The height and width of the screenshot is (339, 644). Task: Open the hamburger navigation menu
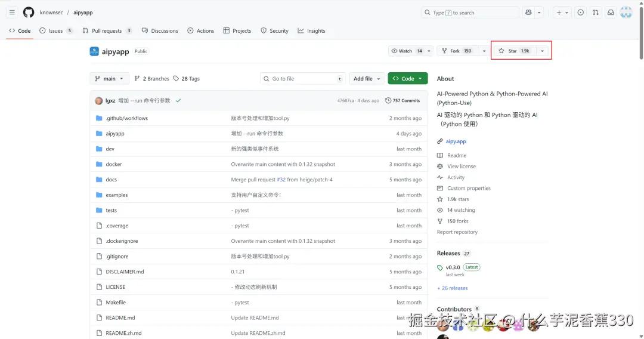coord(12,13)
